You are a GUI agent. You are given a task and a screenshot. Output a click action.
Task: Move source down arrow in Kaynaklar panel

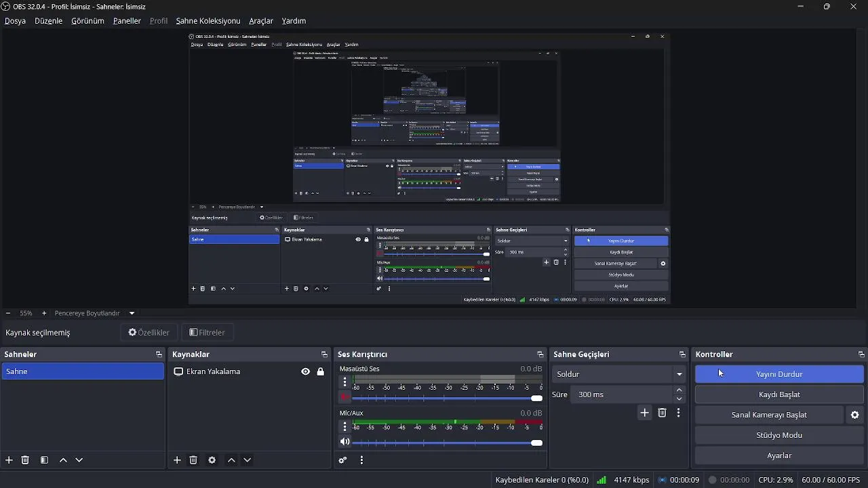point(247,460)
